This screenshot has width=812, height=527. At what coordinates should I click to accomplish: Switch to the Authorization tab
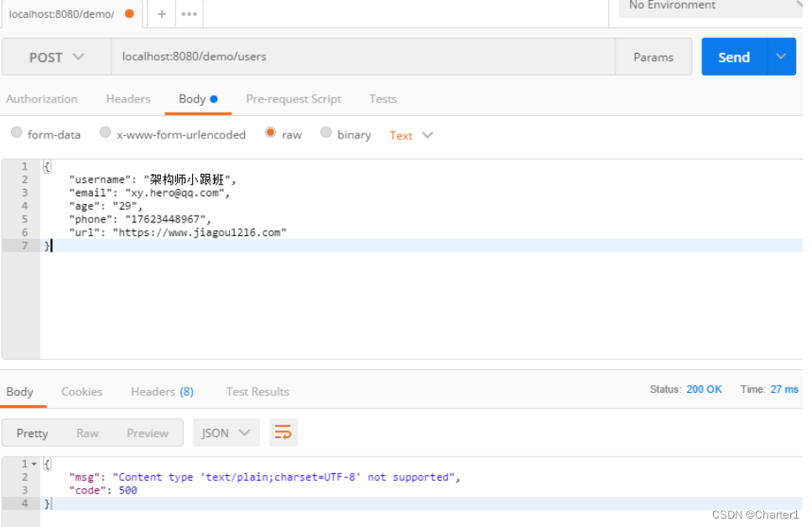coord(42,99)
